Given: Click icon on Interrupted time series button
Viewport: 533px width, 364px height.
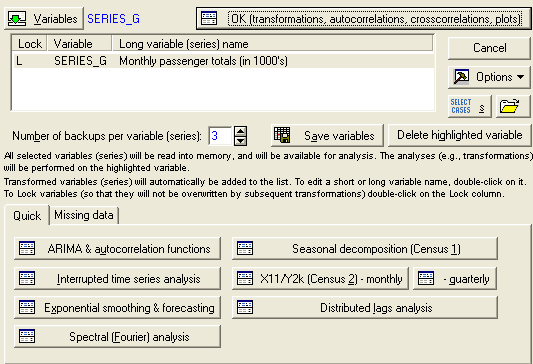Looking at the screenshot, I should click(27, 278).
